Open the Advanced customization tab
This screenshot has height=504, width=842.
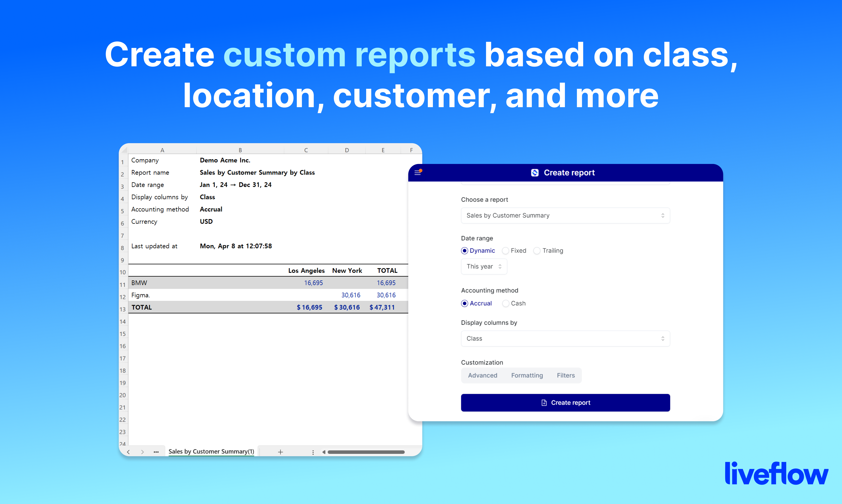[482, 375]
